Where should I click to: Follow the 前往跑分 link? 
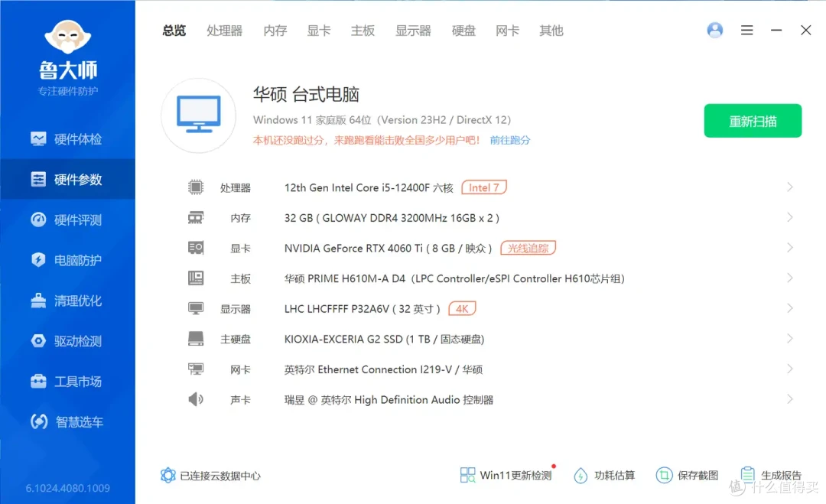(510, 140)
